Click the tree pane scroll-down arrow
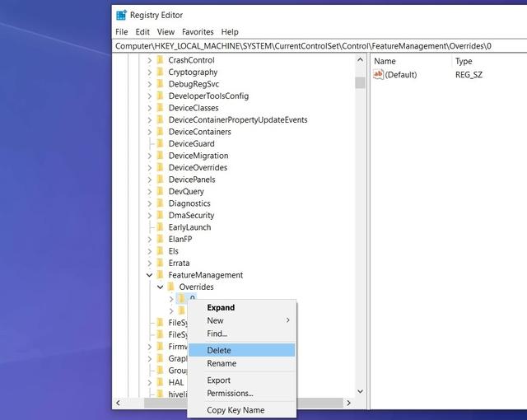527x420 pixels. [360, 391]
